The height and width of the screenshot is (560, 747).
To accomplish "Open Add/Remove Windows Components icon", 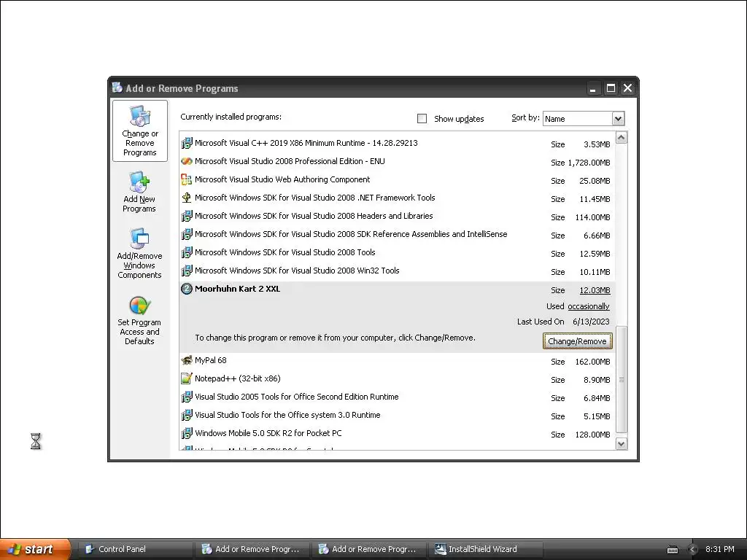I will click(139, 238).
